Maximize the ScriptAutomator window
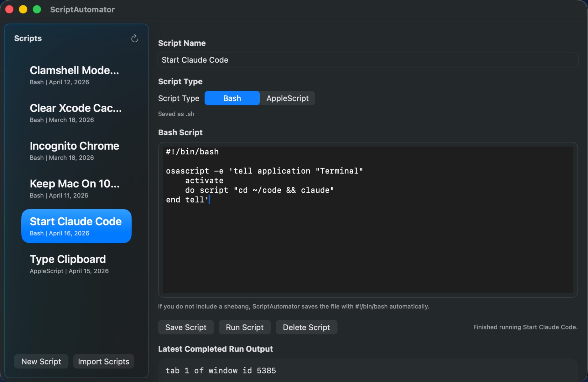588x382 pixels. pyautogui.click(x=37, y=9)
